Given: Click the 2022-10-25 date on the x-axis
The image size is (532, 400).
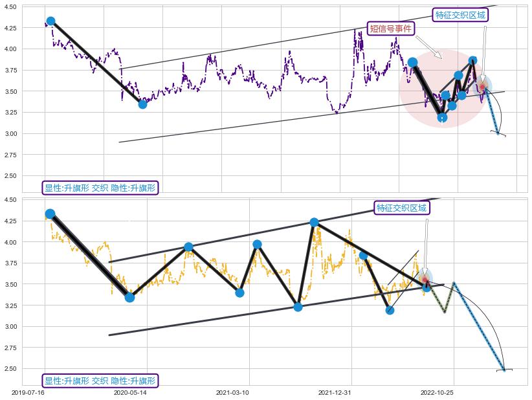Looking at the screenshot, I should tap(437, 392).
